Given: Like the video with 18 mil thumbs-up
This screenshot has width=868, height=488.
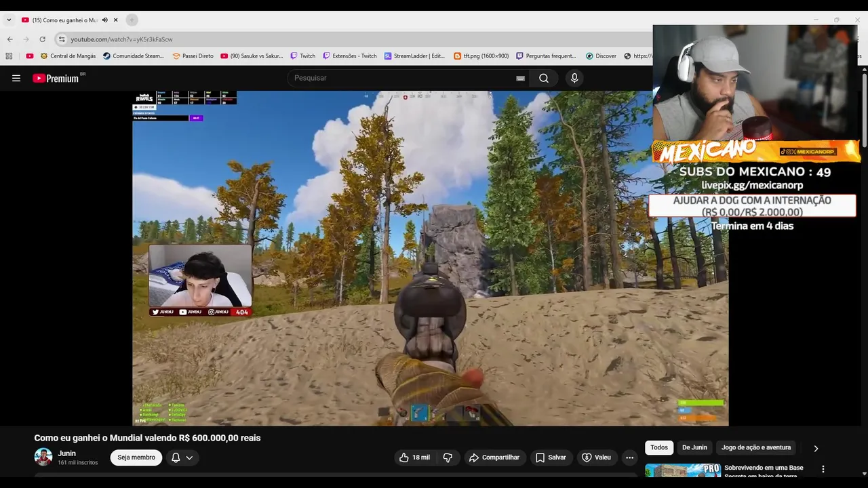Looking at the screenshot, I should coord(414,457).
